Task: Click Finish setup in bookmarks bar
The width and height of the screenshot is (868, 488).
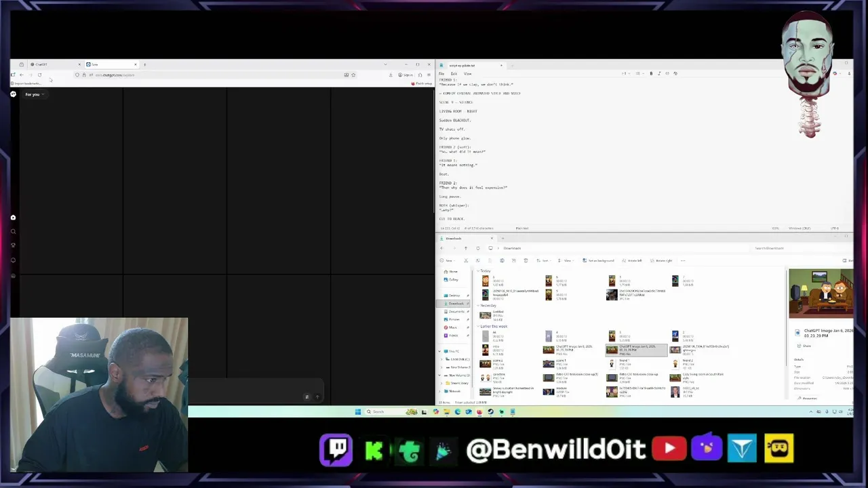Action: coord(422,83)
